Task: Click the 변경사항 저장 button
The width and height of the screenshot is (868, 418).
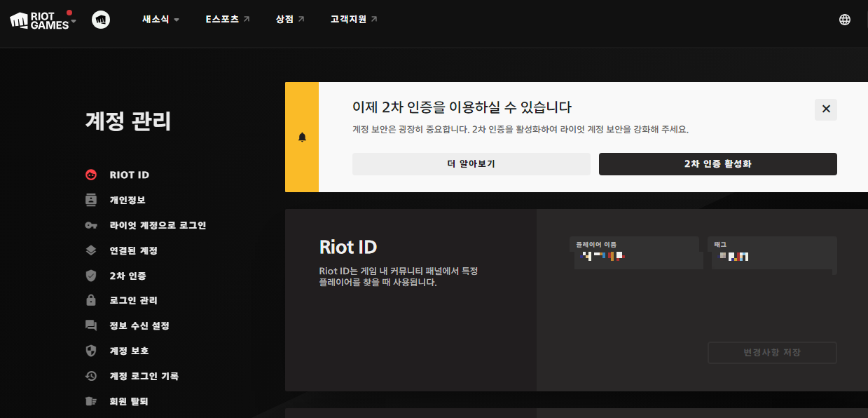Action: (x=772, y=353)
